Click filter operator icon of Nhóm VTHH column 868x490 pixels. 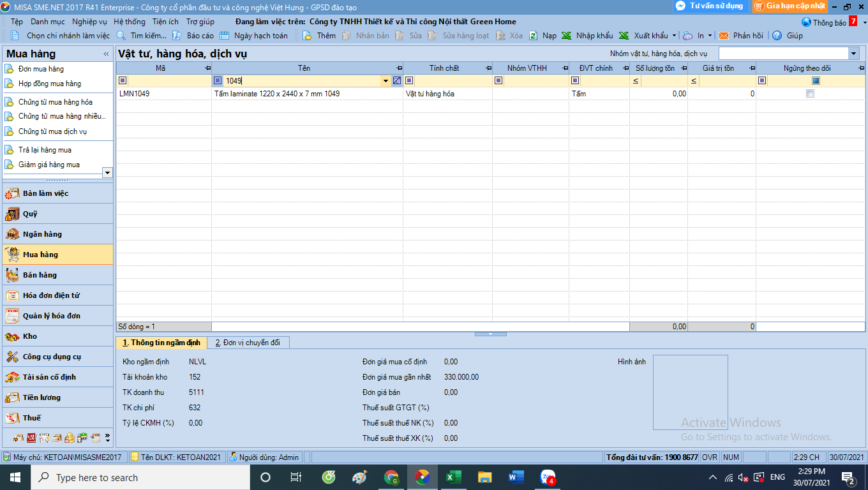point(498,80)
